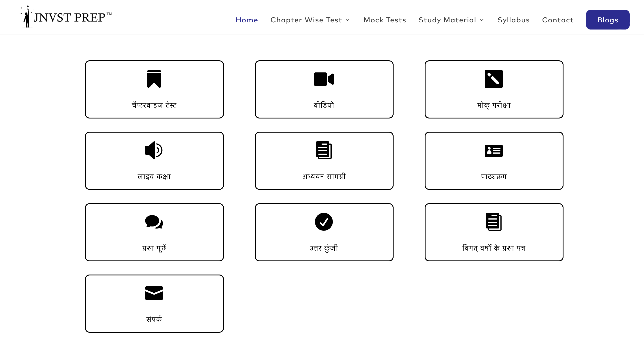Open the लाइव कक्षा label link
Image resolution: width=644 pixels, height=351 pixels.
[x=154, y=176]
